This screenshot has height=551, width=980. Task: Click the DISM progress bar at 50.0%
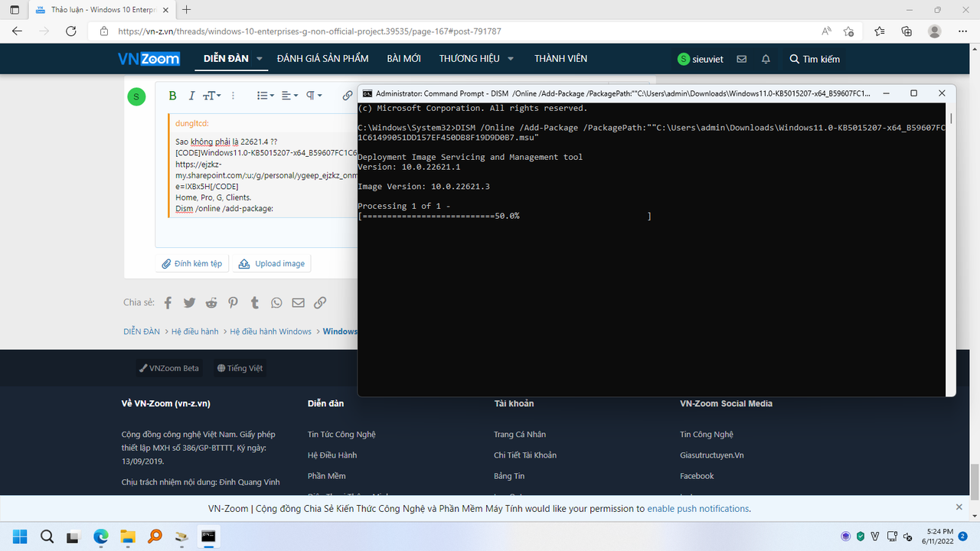tap(505, 217)
